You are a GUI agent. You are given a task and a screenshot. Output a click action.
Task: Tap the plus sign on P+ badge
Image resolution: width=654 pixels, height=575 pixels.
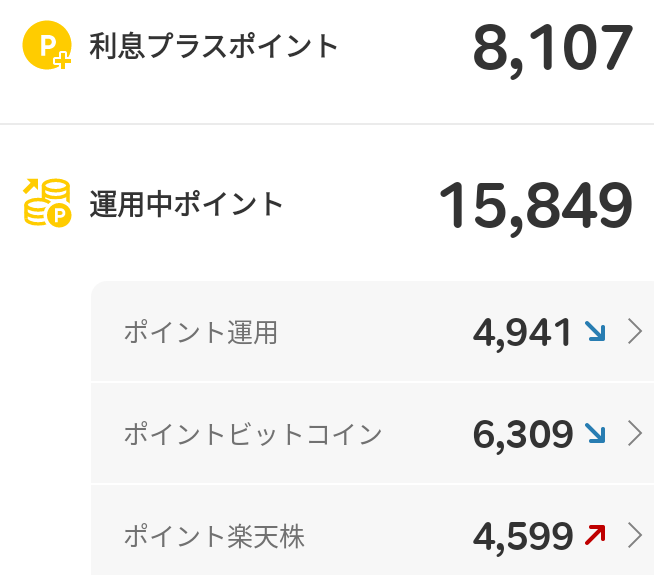63,61
